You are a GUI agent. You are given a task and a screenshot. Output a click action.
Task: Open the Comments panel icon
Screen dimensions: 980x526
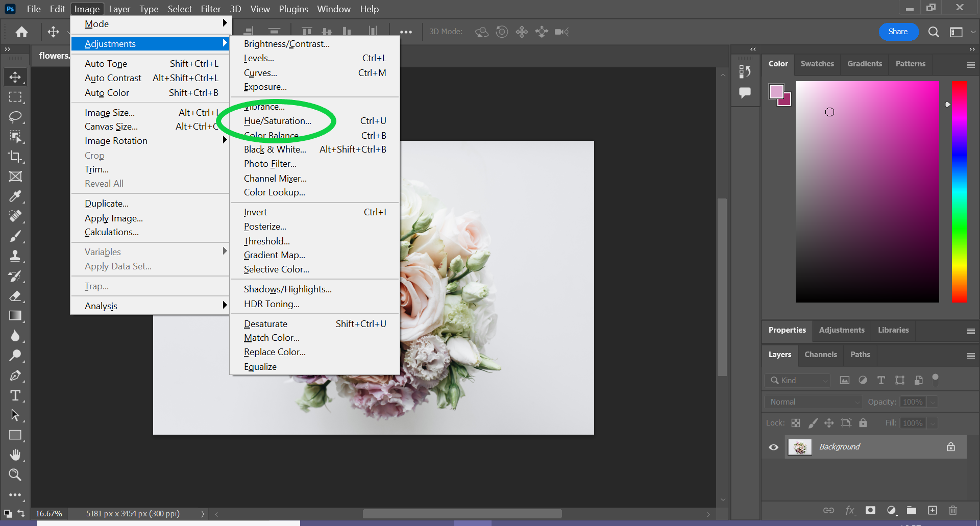745,93
